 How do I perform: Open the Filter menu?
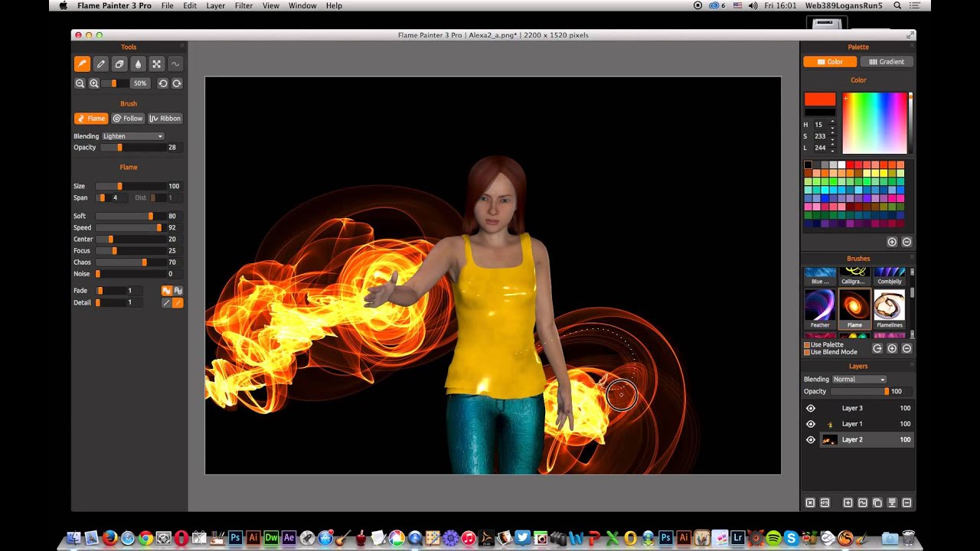click(244, 5)
